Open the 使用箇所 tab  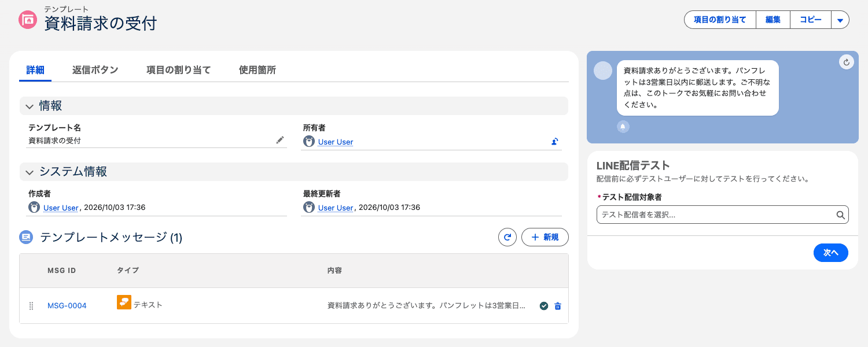[x=258, y=70]
